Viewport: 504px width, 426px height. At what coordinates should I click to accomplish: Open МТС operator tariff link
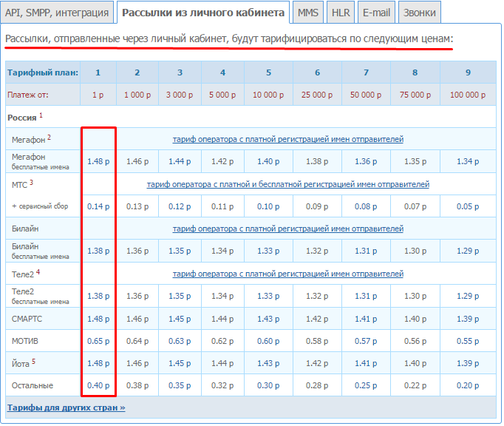pos(288,184)
